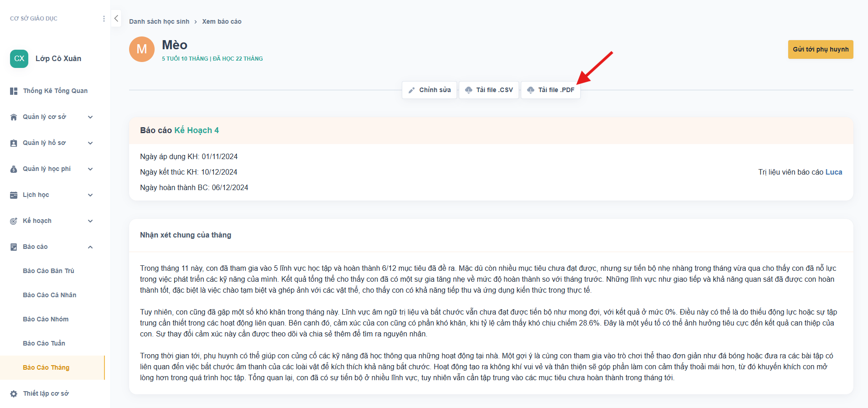Expand the Quản lý hồ sơ menu
Viewport: 868px width, 408px height.
90,143
